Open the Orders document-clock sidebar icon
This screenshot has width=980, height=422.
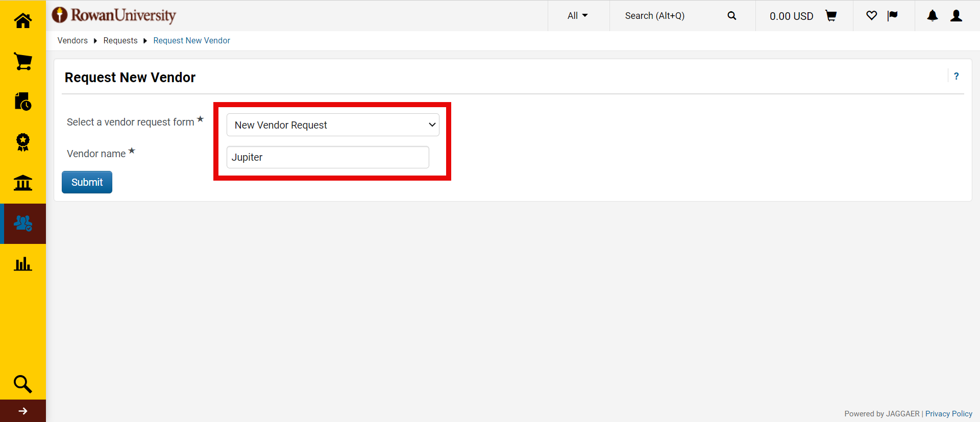pyautogui.click(x=23, y=102)
